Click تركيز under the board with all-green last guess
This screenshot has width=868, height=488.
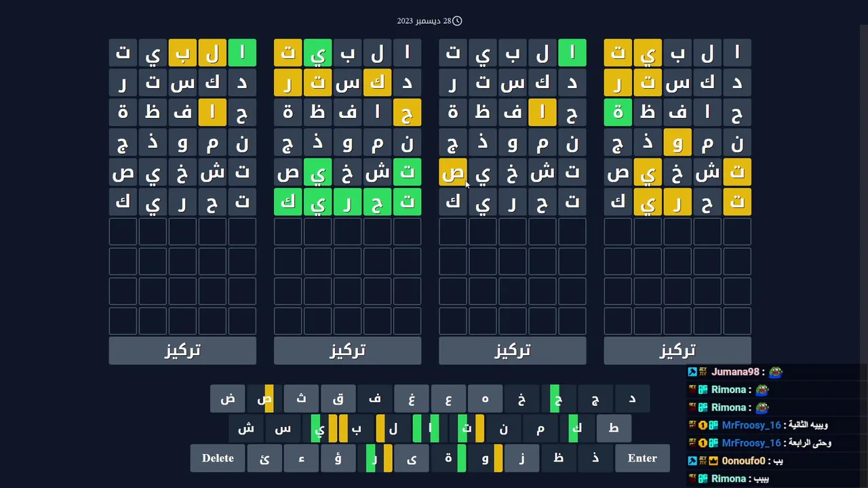click(347, 350)
